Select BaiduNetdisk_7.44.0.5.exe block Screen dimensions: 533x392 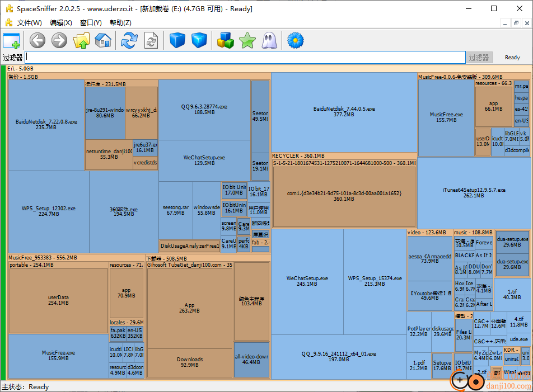[344, 112]
